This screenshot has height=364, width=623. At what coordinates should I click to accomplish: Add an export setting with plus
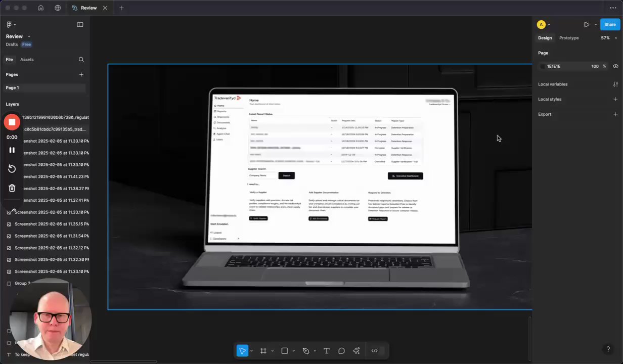(x=615, y=114)
